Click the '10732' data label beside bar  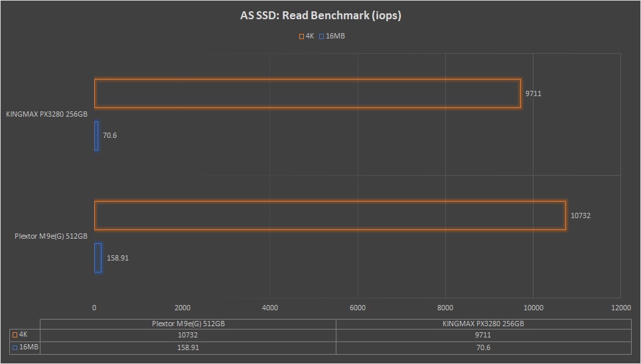click(x=581, y=215)
